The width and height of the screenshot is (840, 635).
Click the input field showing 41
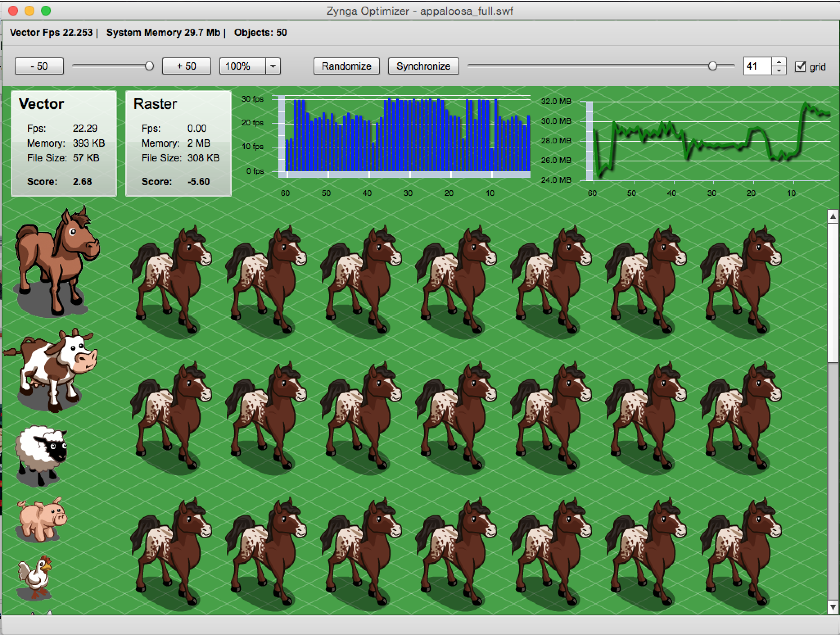click(758, 66)
